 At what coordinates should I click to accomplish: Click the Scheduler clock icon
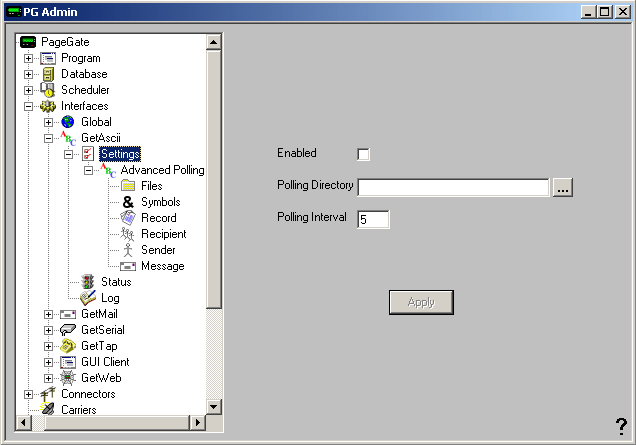pyautogui.click(x=47, y=90)
